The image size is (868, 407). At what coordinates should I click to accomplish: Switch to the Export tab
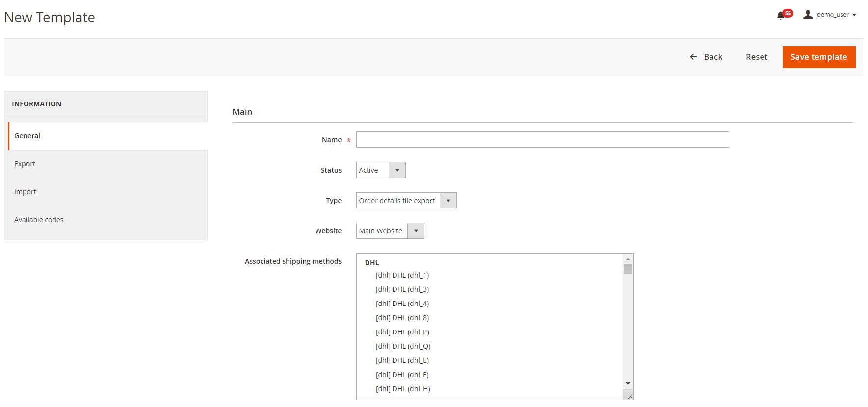click(108, 164)
